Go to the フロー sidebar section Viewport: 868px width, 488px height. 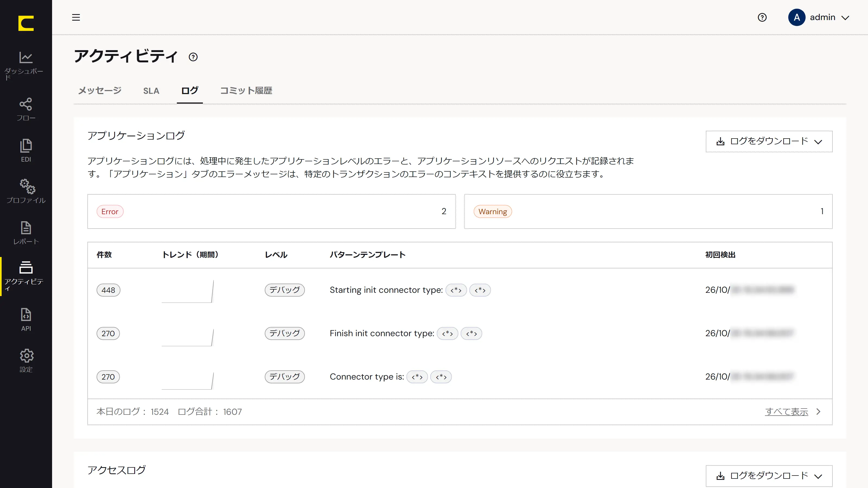tap(26, 109)
